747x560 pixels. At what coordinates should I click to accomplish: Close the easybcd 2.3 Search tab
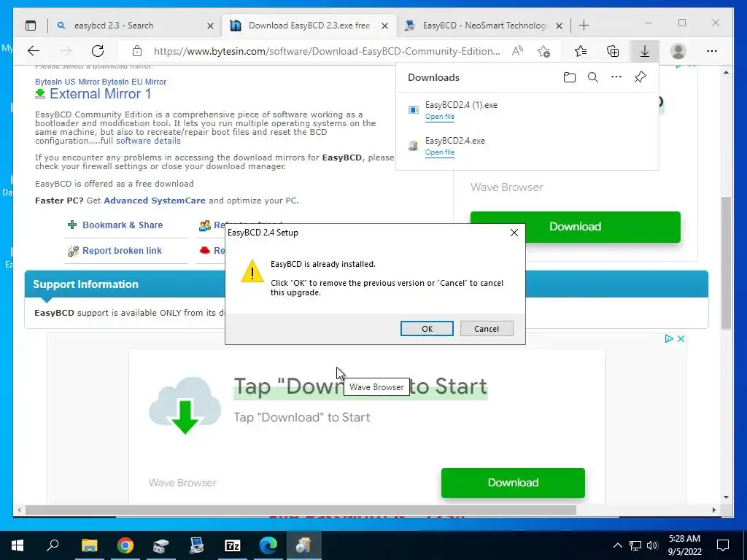click(210, 26)
